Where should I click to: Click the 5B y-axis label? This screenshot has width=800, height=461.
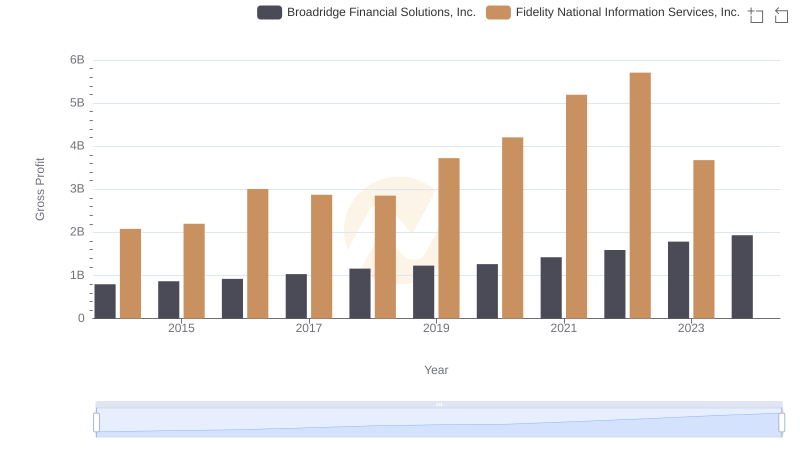(77, 103)
